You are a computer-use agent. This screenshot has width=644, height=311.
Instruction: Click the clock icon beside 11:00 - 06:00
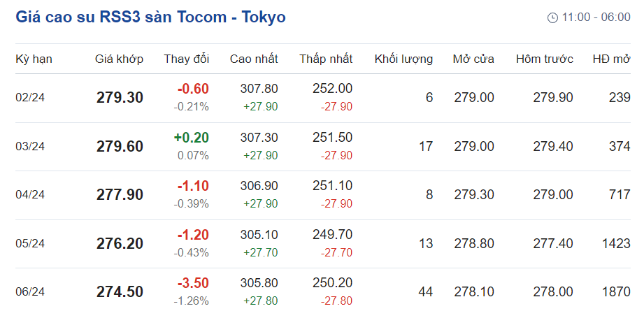point(552,17)
